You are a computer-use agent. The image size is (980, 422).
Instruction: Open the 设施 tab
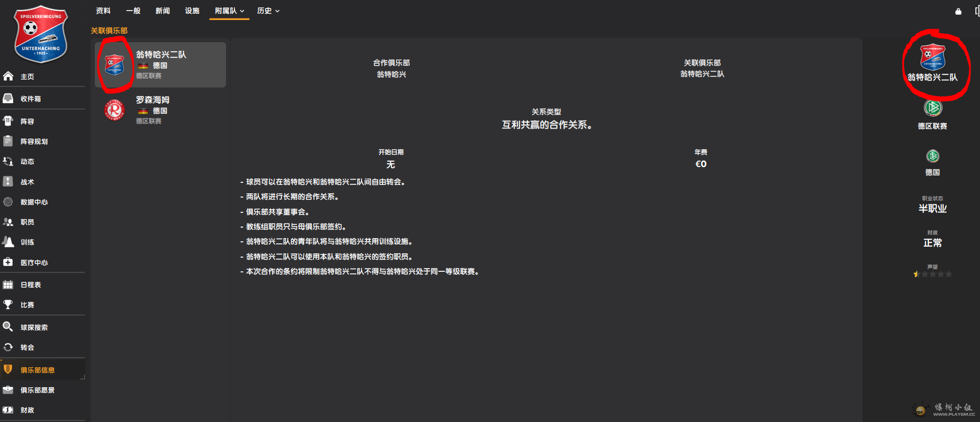pyautogui.click(x=192, y=11)
